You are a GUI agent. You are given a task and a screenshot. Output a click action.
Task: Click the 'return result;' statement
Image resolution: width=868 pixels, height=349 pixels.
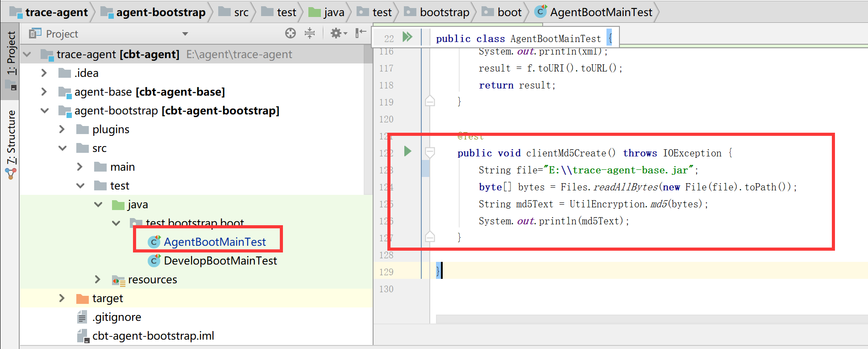[x=517, y=85]
